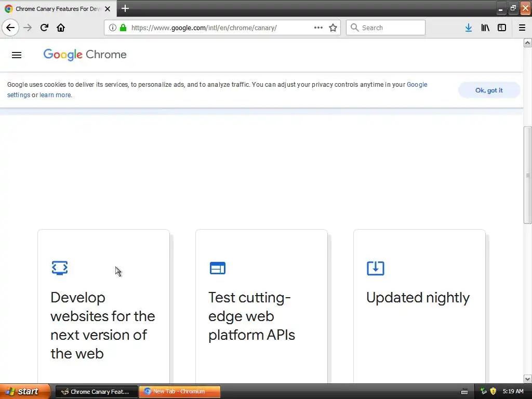Open the Google Chrome site hamburger menu
This screenshot has width=532, height=399.
[x=17, y=55]
